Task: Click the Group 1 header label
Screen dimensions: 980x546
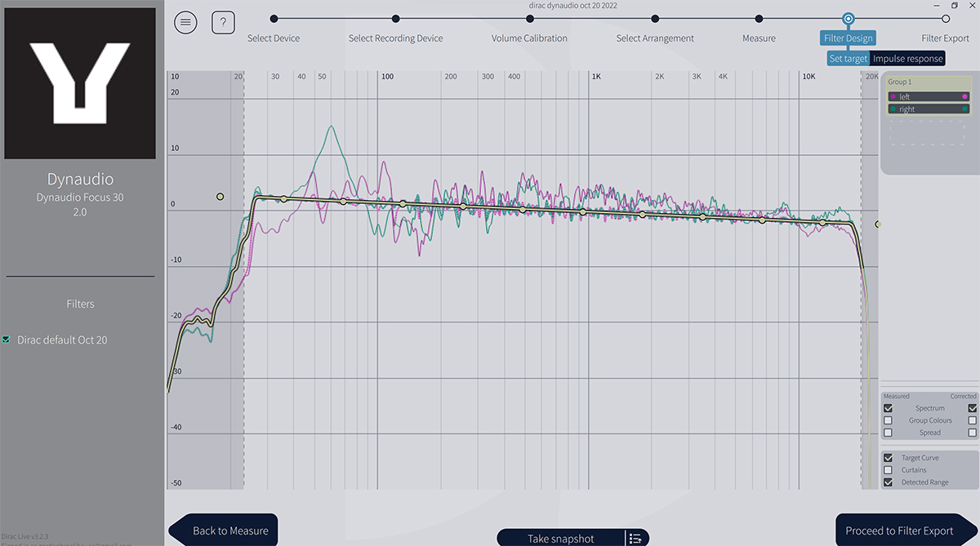Action: [900, 82]
